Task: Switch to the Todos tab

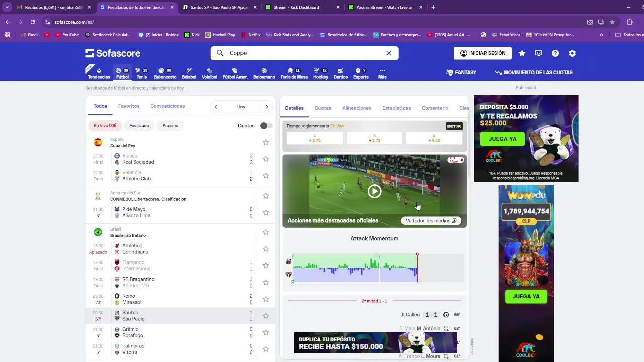Action: point(100,106)
